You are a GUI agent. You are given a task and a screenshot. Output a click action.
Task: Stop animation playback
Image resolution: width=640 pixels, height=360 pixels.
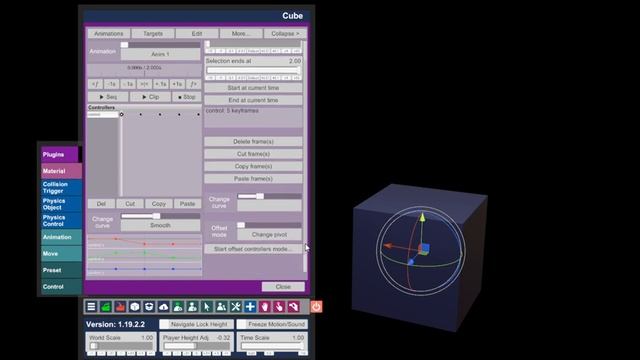click(187, 97)
